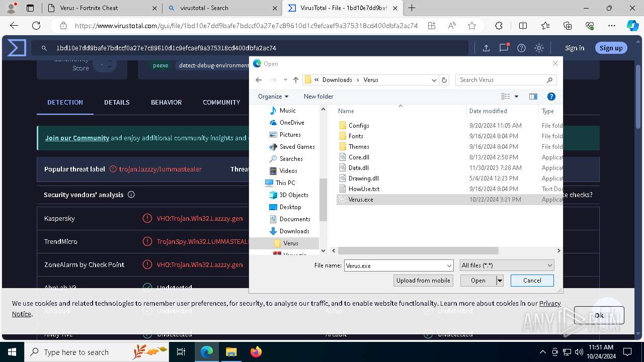Open the File name combo box dropdown
644x362 pixels.
click(449, 265)
